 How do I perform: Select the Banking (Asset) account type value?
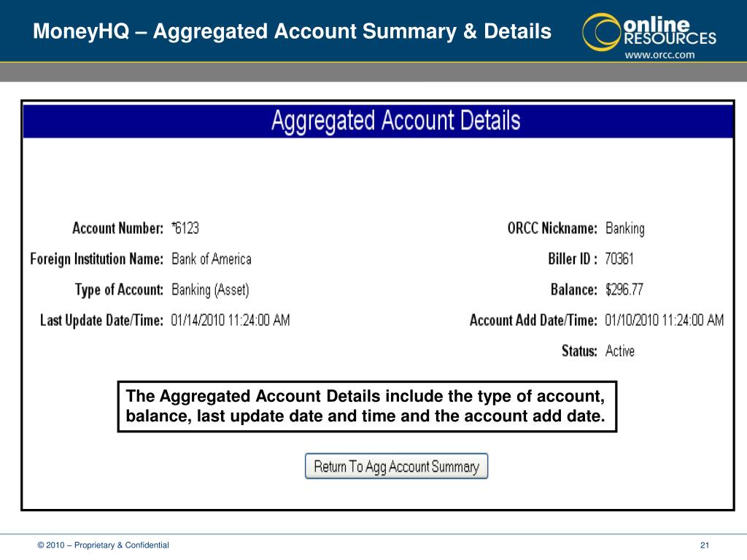click(210, 289)
